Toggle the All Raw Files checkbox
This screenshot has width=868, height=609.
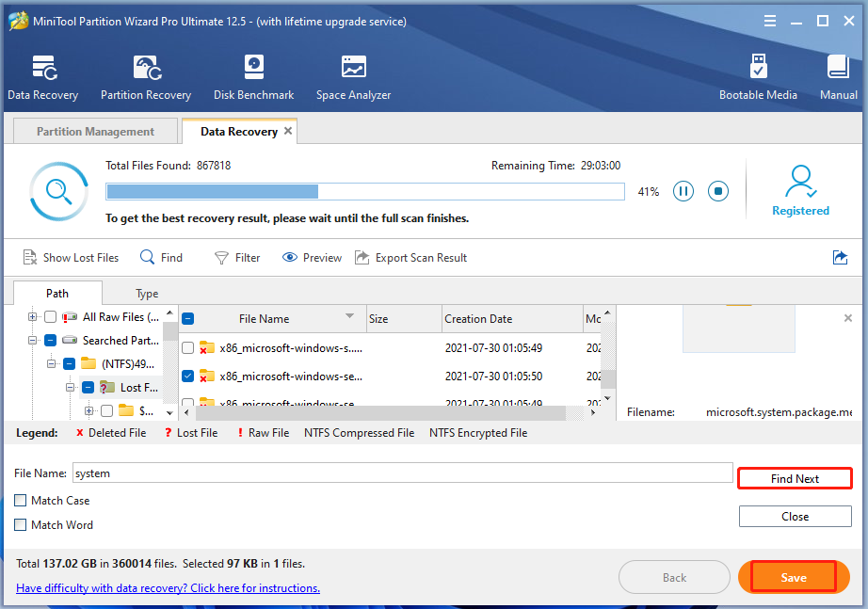pyautogui.click(x=51, y=317)
